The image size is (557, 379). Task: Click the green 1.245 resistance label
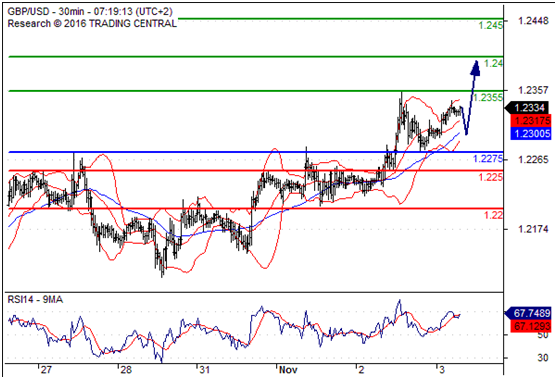click(491, 25)
